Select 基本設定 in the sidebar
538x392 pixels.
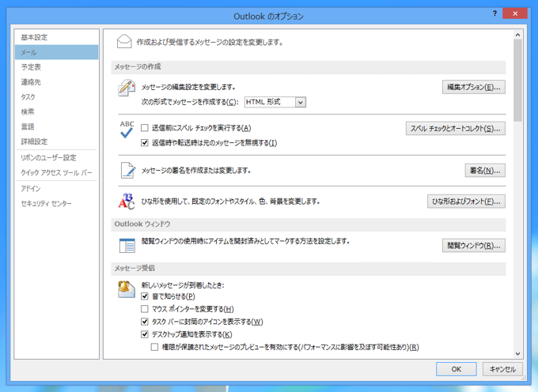coord(57,37)
